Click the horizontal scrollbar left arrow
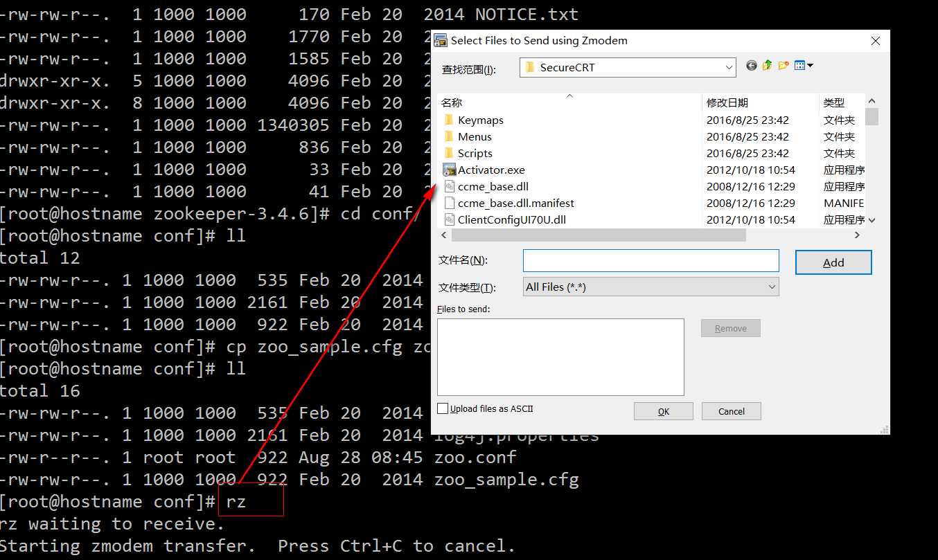 pyautogui.click(x=445, y=235)
